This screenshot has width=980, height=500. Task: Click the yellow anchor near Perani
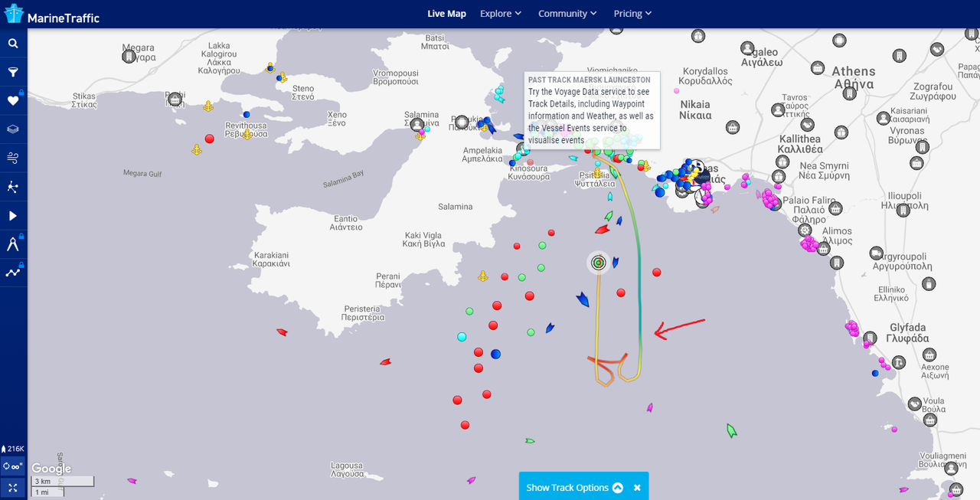point(483,276)
